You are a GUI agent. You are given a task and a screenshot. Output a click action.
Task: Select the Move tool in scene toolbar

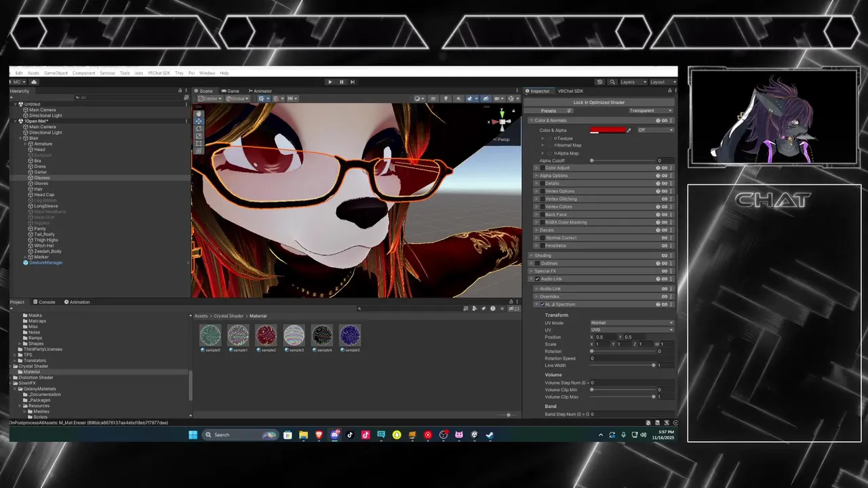(x=199, y=121)
